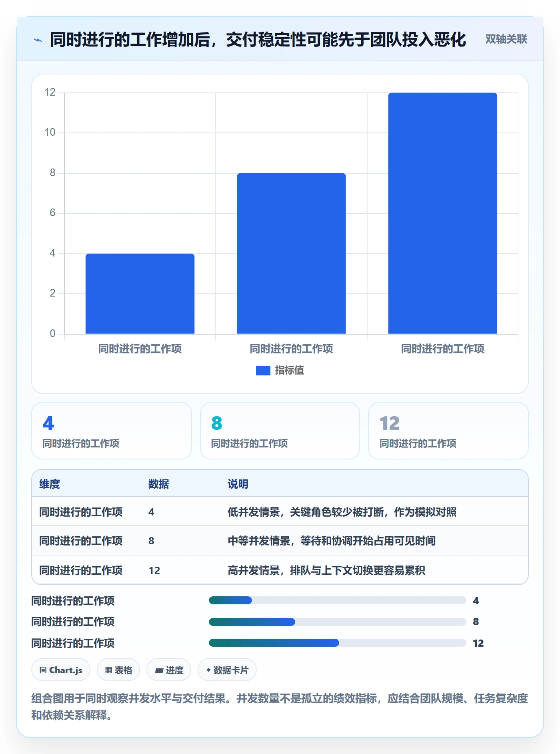Select the 表格 chip
Viewport: 560px width, 754px height.
pos(118,670)
